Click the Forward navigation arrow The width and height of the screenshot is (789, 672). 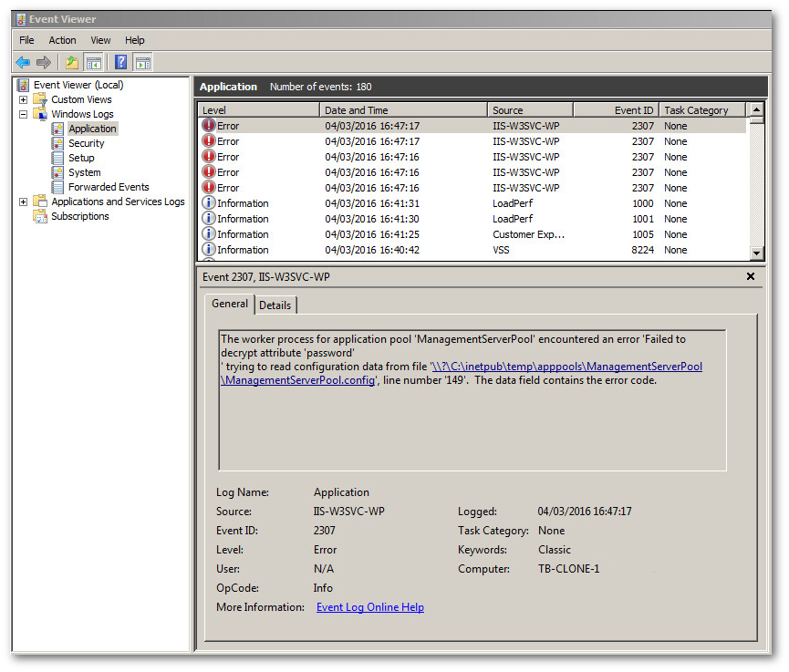pos(42,62)
